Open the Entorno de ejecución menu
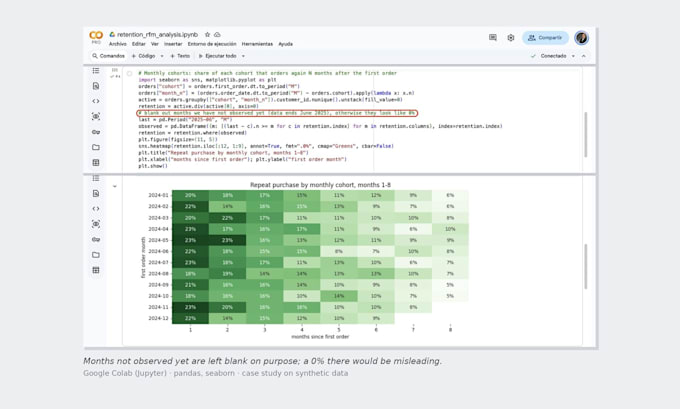Image resolution: width=680 pixels, height=409 pixels. 212,44
